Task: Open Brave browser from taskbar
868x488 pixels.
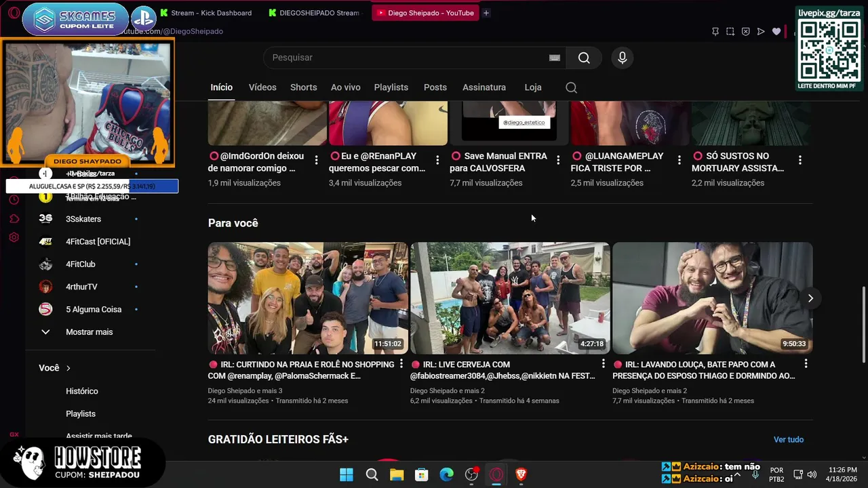Action: pos(521,474)
